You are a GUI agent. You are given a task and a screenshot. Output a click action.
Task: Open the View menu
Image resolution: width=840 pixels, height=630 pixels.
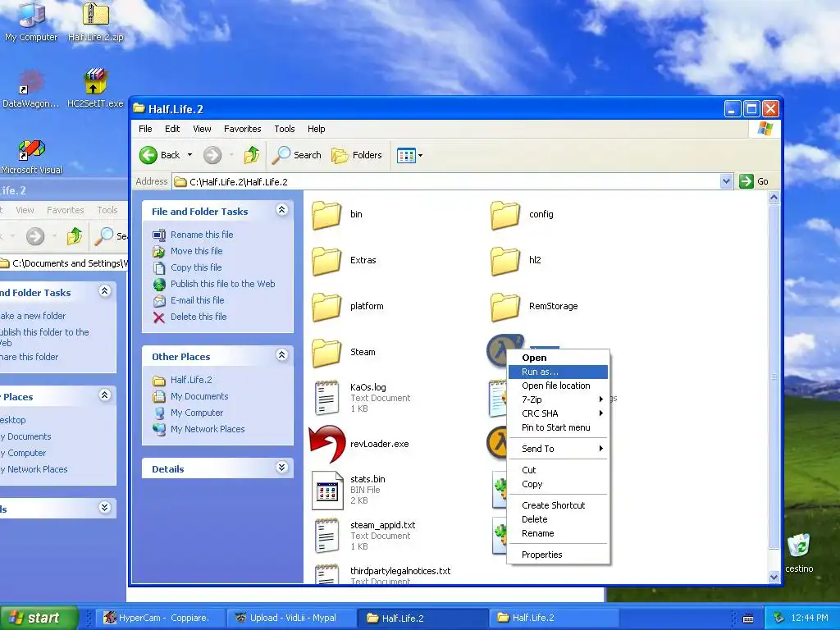click(x=202, y=129)
